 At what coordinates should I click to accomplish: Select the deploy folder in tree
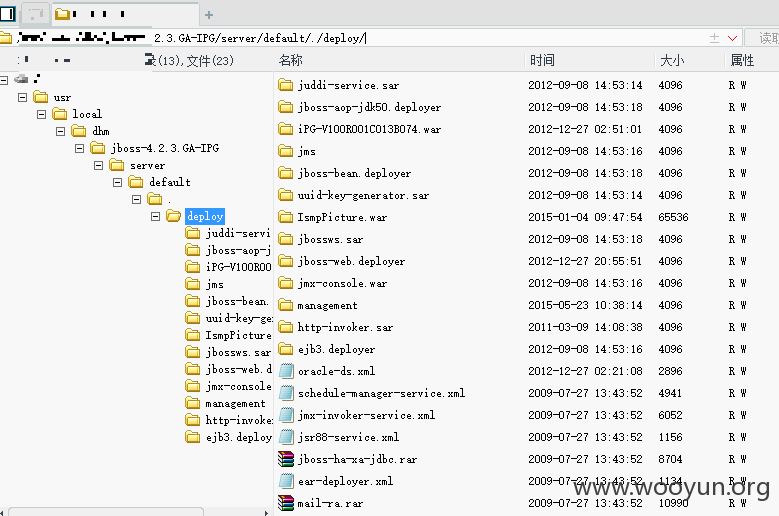coord(205,216)
